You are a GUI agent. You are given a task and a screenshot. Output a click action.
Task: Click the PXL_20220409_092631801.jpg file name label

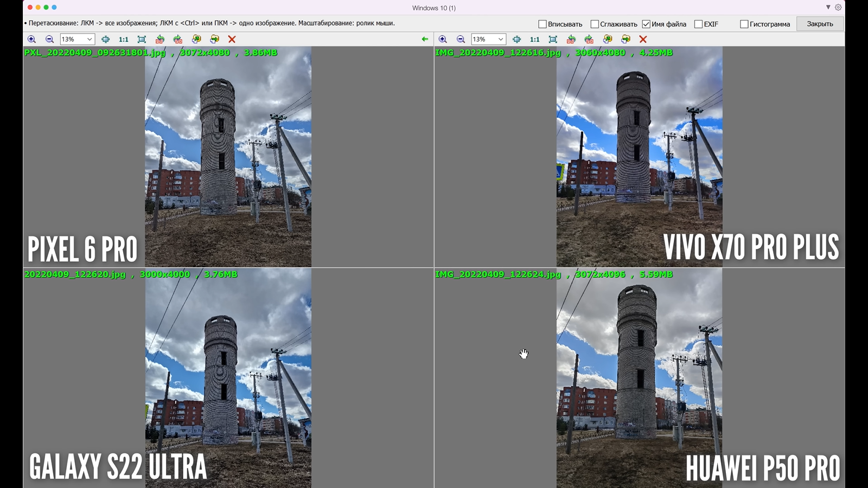click(x=95, y=53)
